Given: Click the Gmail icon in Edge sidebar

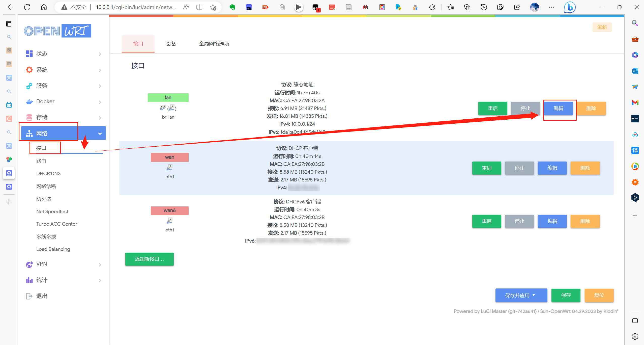Looking at the screenshot, I should (x=635, y=103).
